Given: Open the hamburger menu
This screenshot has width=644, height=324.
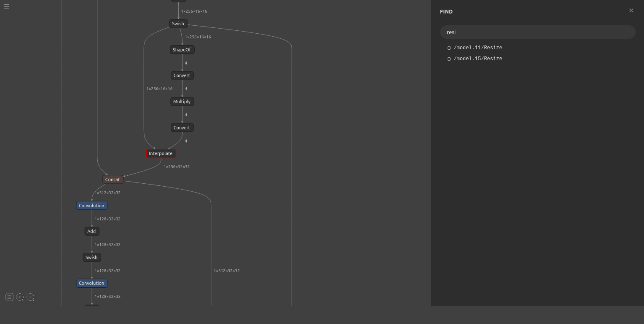Looking at the screenshot, I should [x=7, y=7].
